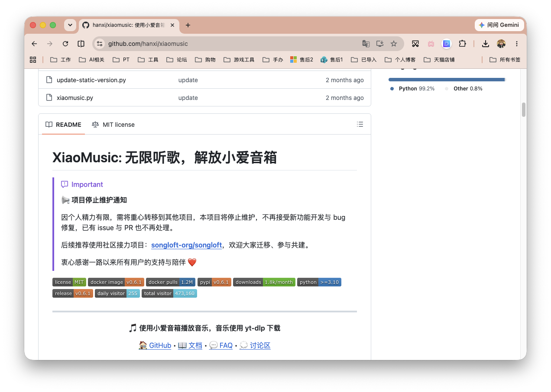551x392 pixels.
Task: Close the hanxi/xiaomusic tab
Action: click(172, 25)
